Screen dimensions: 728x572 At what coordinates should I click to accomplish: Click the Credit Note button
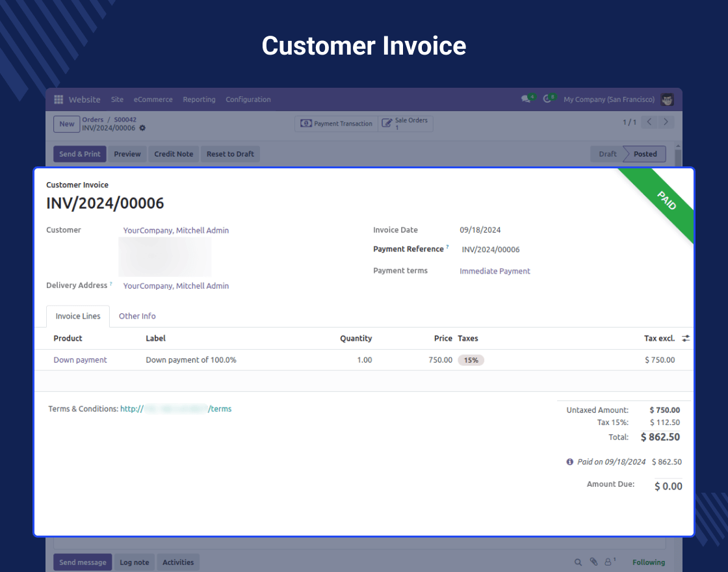[x=174, y=154]
